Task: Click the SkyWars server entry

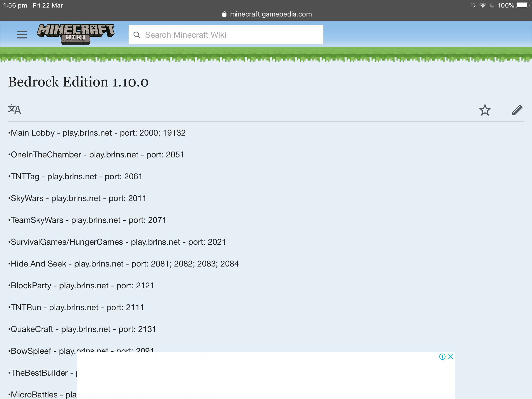Action: click(77, 198)
